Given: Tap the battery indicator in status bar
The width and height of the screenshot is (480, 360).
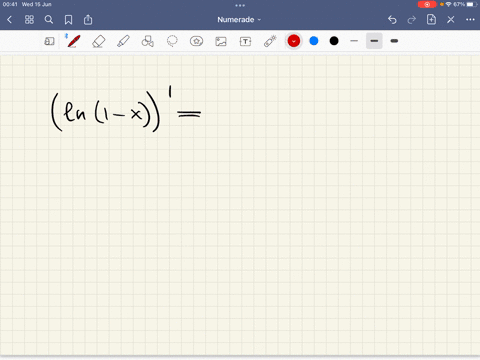Looking at the screenshot, I should pyautogui.click(x=472, y=4).
